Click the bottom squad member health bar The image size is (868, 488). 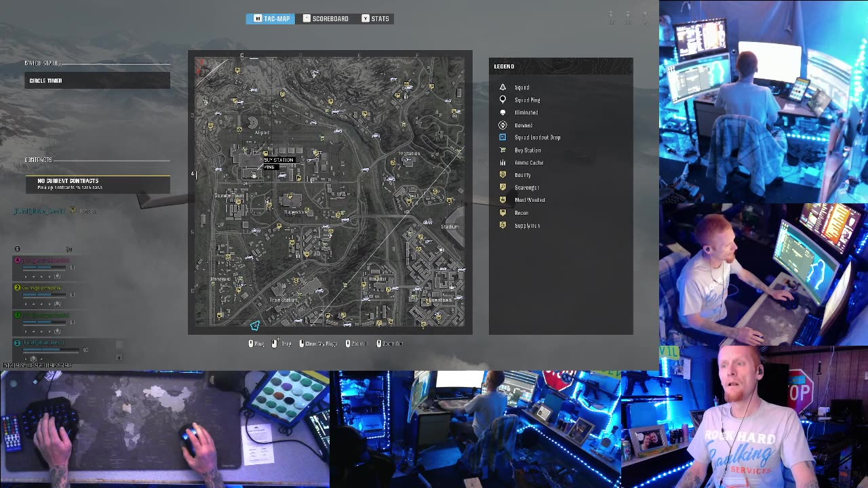point(52,350)
